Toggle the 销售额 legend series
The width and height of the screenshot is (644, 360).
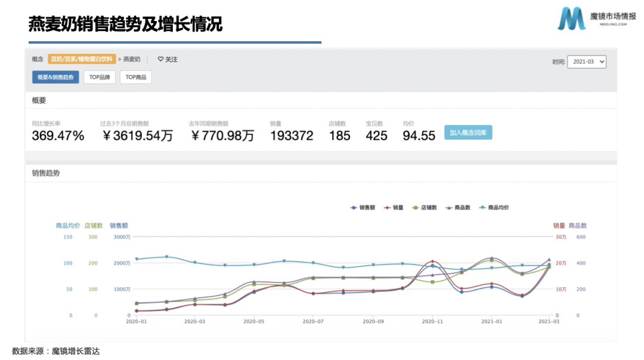(x=363, y=207)
